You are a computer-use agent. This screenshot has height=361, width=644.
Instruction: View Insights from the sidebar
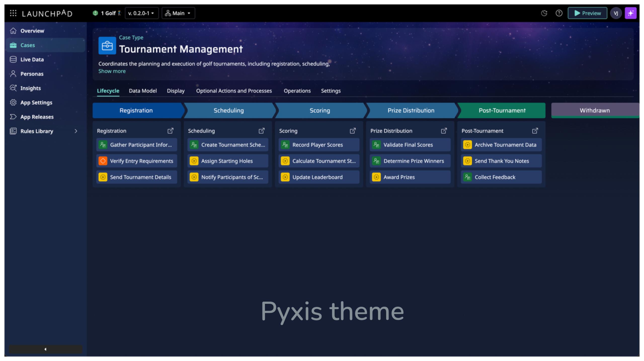tap(13, 88)
